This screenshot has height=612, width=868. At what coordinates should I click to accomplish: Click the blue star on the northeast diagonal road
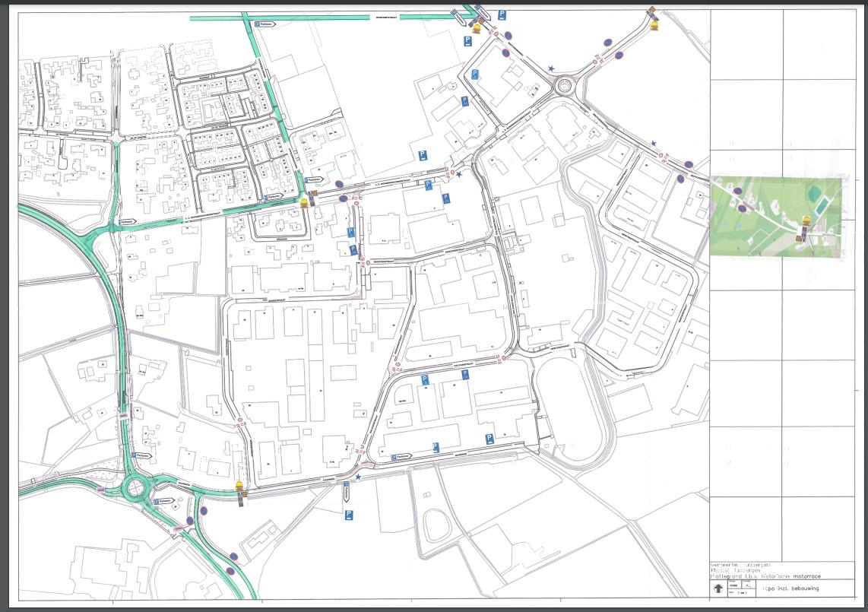coord(654,143)
